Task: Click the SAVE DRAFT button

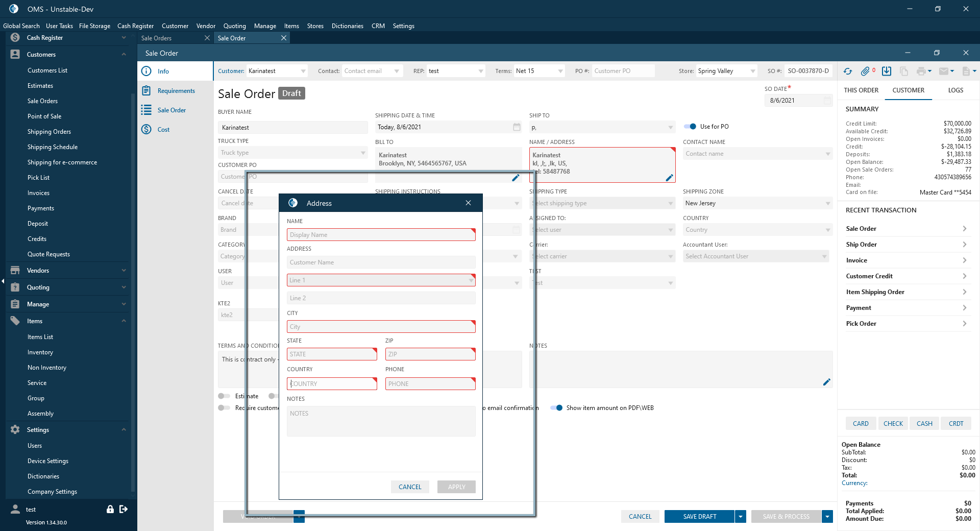Action: click(x=699, y=517)
